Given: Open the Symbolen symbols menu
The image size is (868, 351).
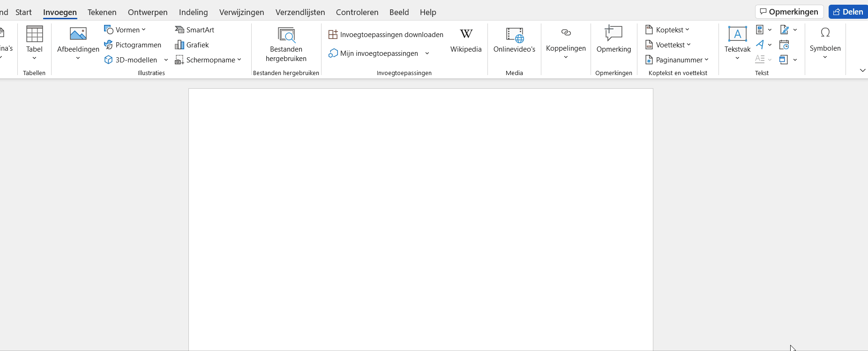Looking at the screenshot, I should pyautogui.click(x=825, y=43).
